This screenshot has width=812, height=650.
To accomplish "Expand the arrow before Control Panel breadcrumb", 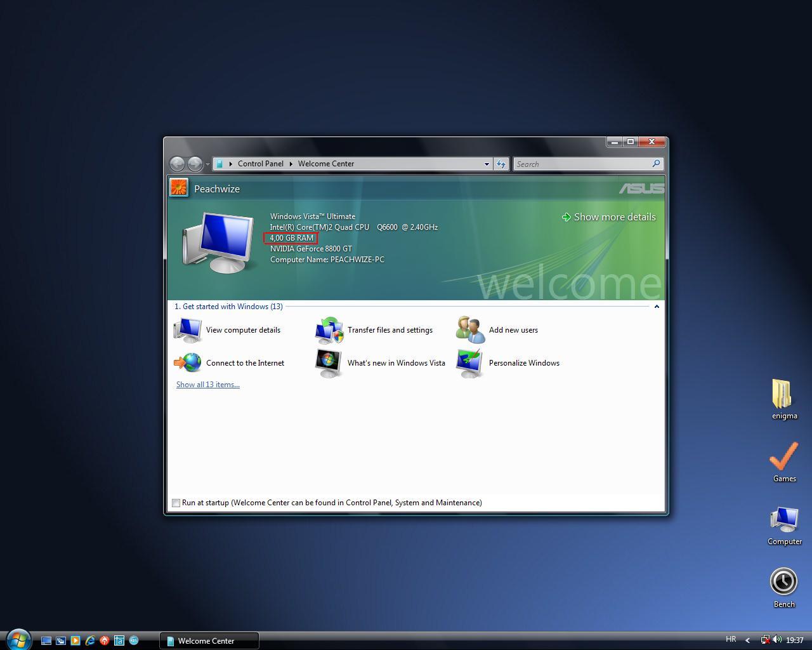I will (231, 164).
